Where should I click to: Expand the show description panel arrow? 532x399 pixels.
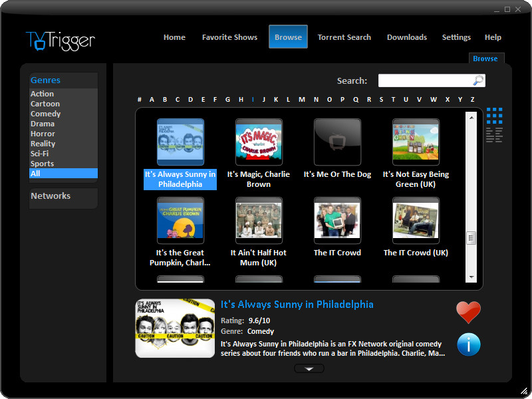pos(309,368)
